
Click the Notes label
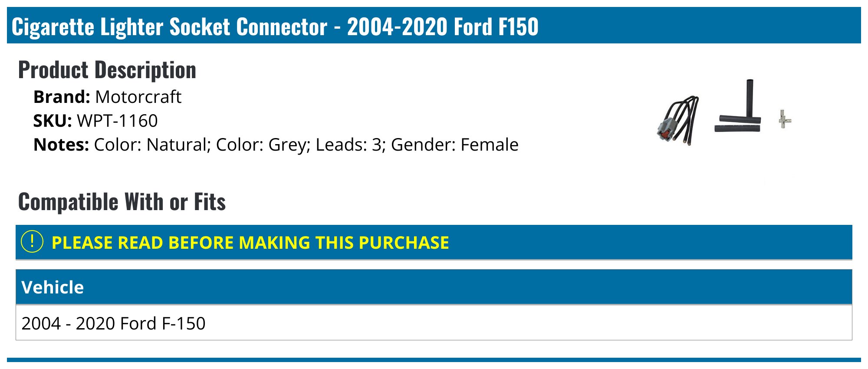point(61,145)
